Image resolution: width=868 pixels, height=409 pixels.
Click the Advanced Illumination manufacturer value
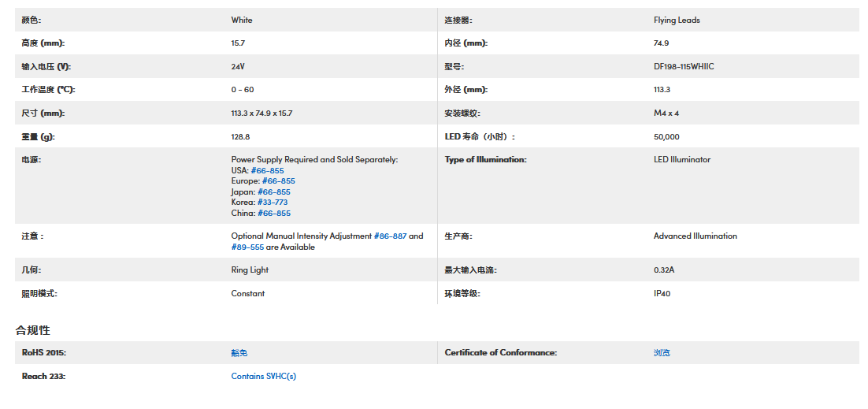tap(695, 236)
